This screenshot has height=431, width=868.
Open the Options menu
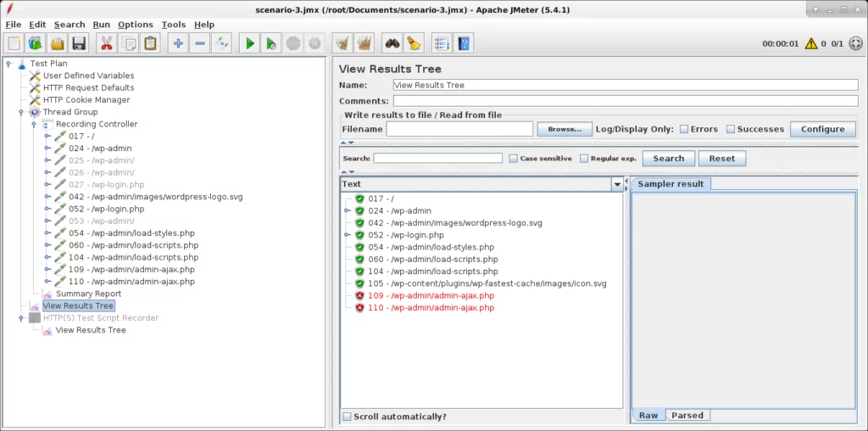coord(135,25)
